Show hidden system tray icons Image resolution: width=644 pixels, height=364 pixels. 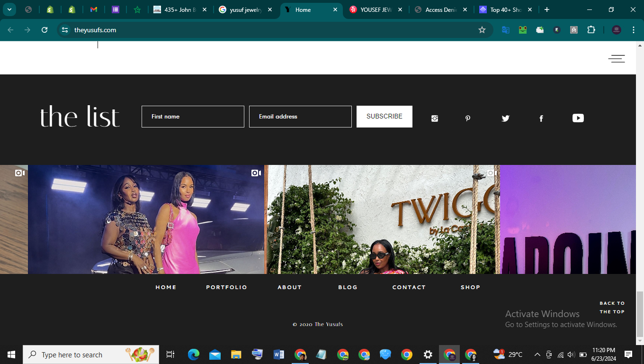point(537,355)
